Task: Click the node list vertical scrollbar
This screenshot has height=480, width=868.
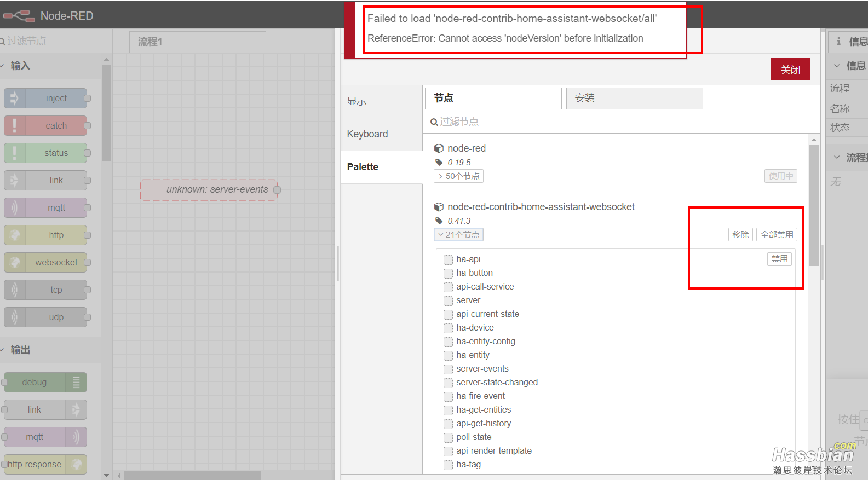Action: (814, 205)
